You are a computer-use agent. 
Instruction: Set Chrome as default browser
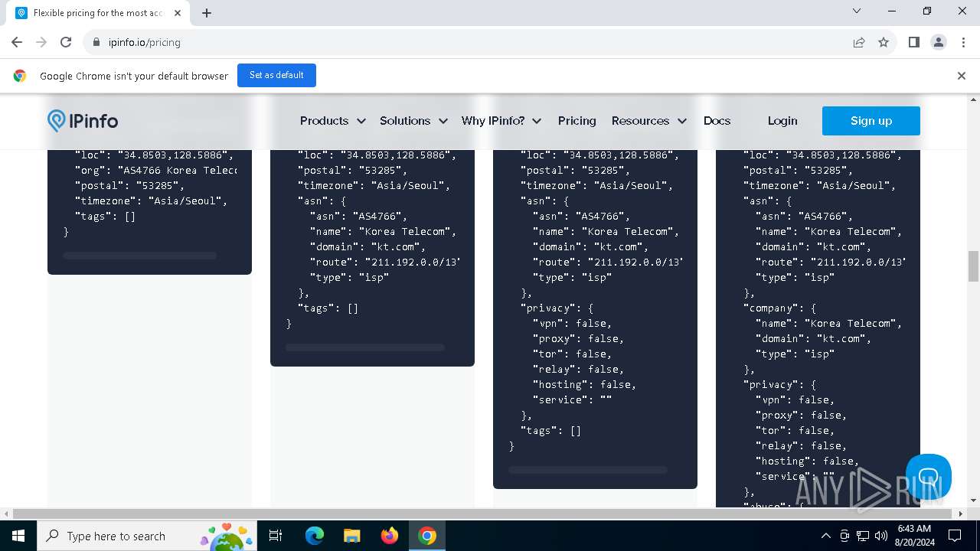(x=276, y=75)
